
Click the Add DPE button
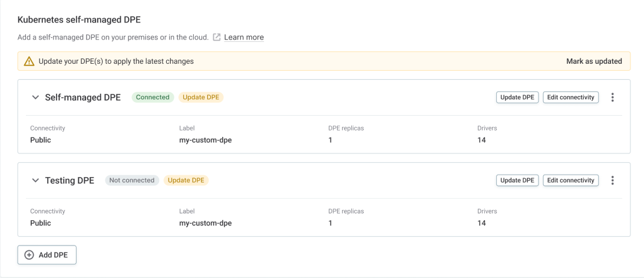tap(47, 255)
